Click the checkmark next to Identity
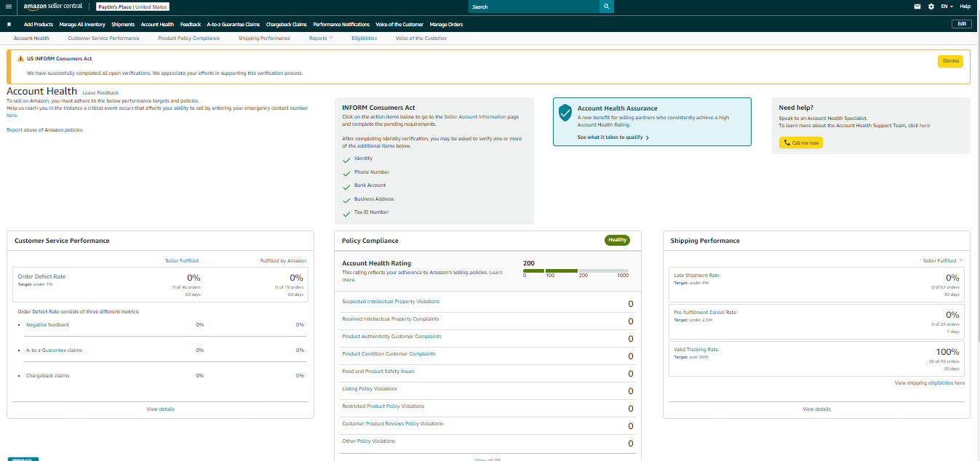Image resolution: width=980 pixels, height=461 pixels. [x=346, y=159]
